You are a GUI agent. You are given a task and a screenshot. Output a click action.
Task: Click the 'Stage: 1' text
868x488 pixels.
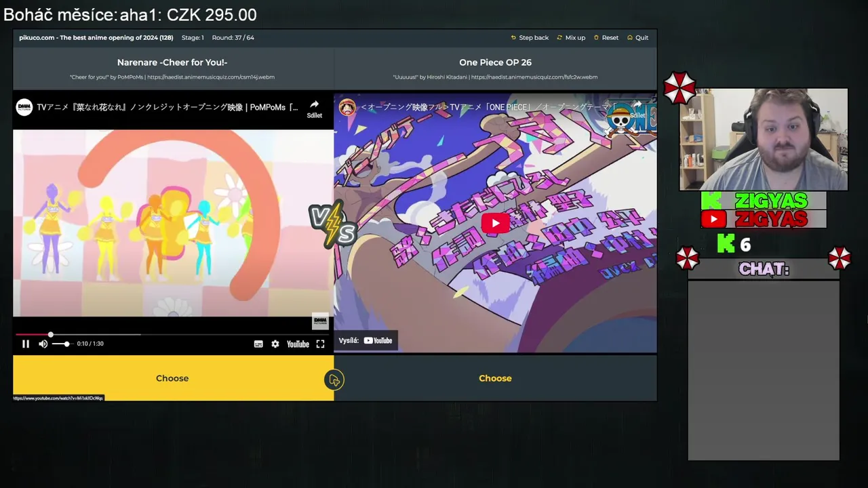(193, 37)
